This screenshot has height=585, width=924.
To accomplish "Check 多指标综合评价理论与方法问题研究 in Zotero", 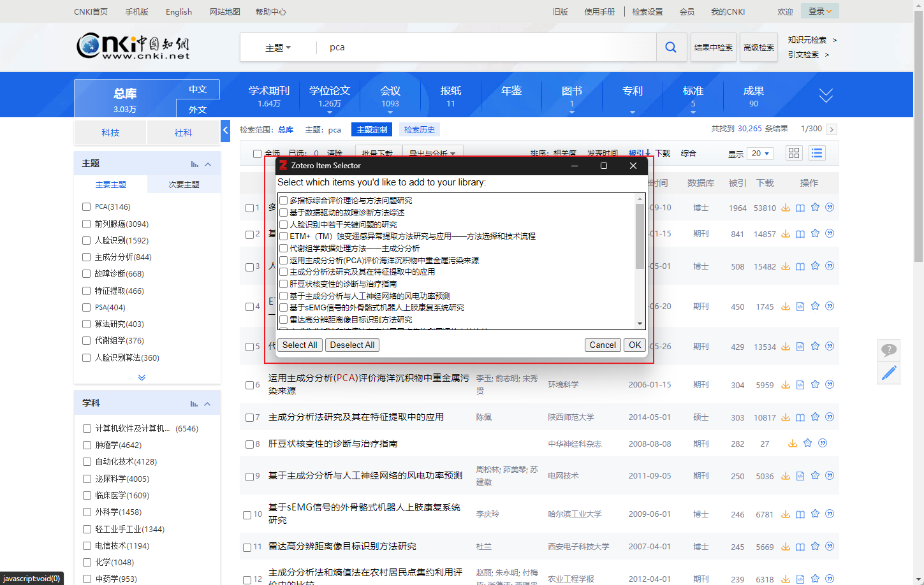I will [x=284, y=201].
